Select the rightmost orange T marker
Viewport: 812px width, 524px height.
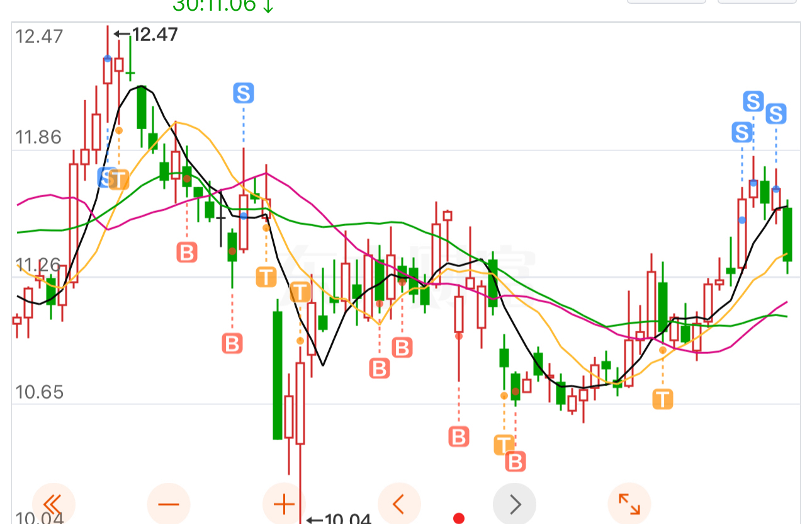[662, 399]
